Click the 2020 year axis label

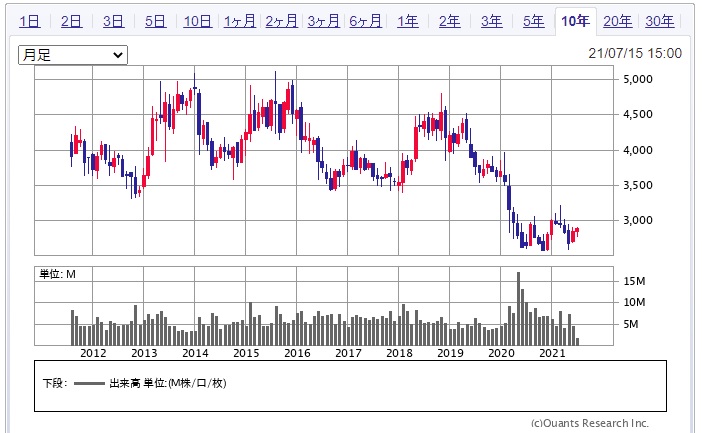[x=501, y=353]
